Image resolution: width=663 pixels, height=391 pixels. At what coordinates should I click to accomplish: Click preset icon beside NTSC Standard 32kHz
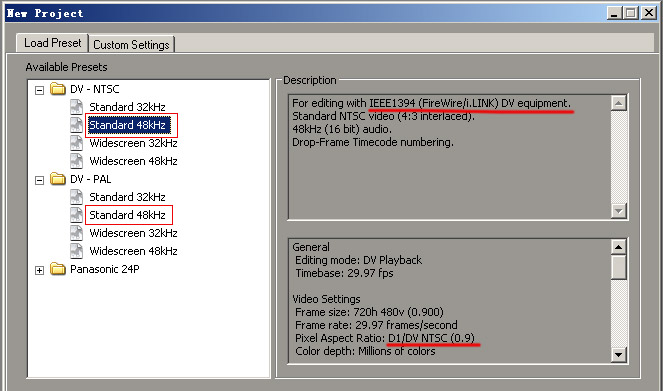tap(77, 107)
